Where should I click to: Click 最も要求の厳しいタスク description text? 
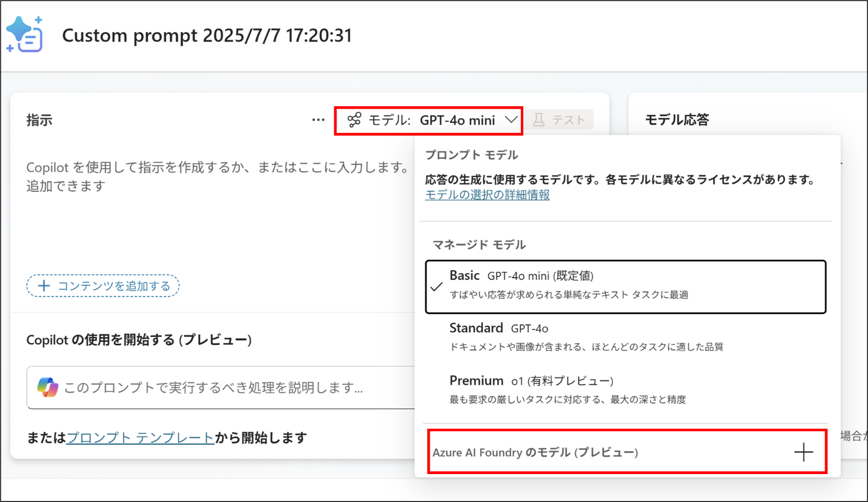coord(568,400)
